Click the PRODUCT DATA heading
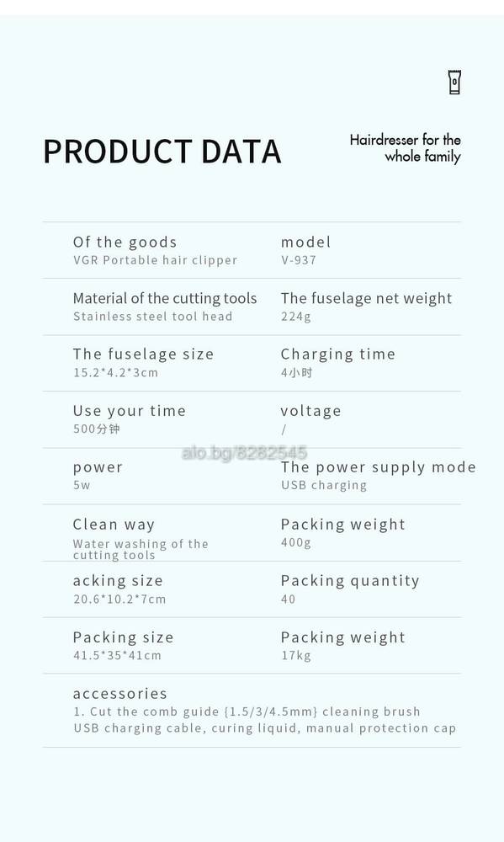Image resolution: width=504 pixels, height=842 pixels. [x=162, y=152]
